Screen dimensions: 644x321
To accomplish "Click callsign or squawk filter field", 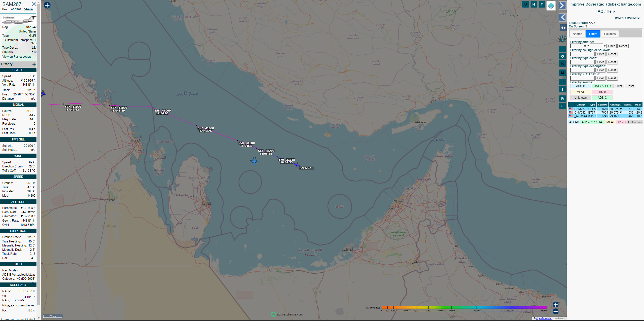I will [x=582, y=54].
